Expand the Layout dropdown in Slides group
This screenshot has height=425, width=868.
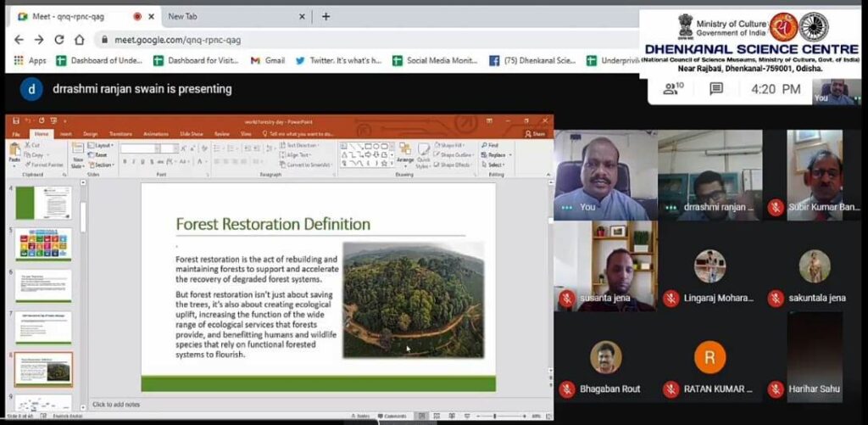pyautogui.click(x=101, y=145)
